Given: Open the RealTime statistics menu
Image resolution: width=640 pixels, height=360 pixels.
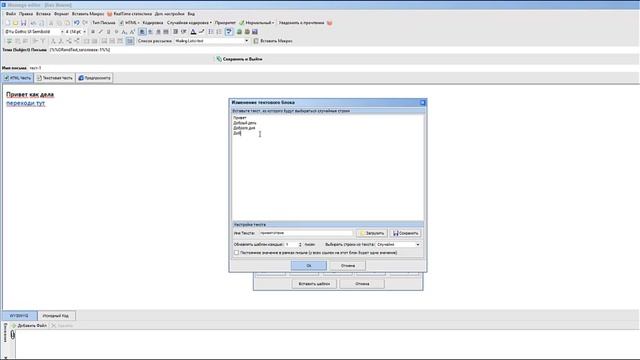Looking at the screenshot, I should [x=132, y=14].
